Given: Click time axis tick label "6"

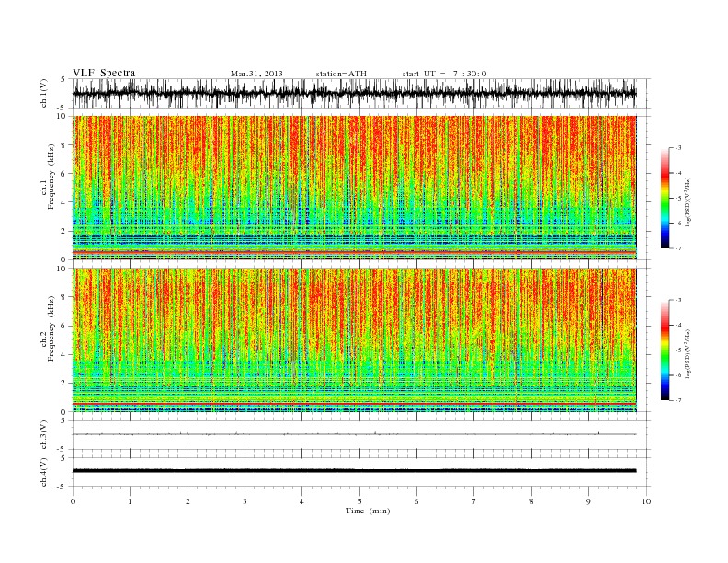Looking at the screenshot, I should pos(416,501).
